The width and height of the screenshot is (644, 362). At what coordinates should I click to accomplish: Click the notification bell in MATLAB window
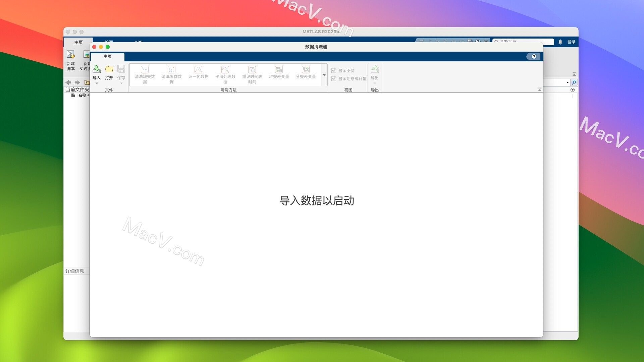[560, 42]
